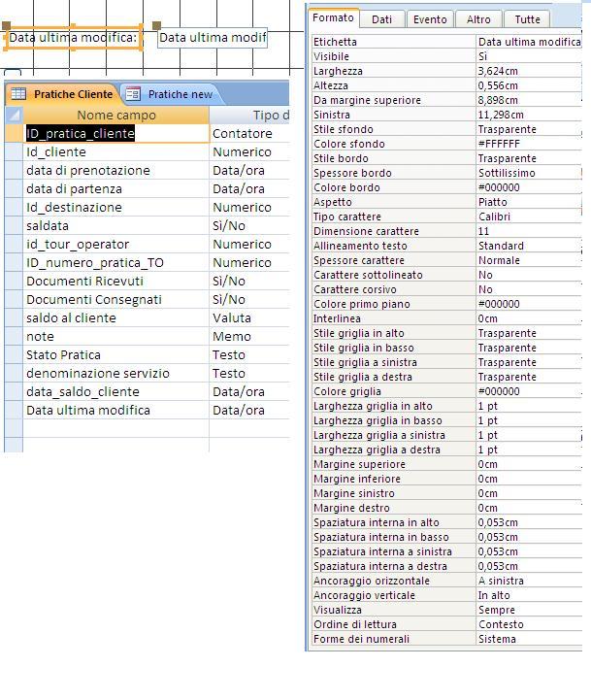Select the Data ultima modifica label control
This screenshot has width=591, height=700.
[73, 38]
